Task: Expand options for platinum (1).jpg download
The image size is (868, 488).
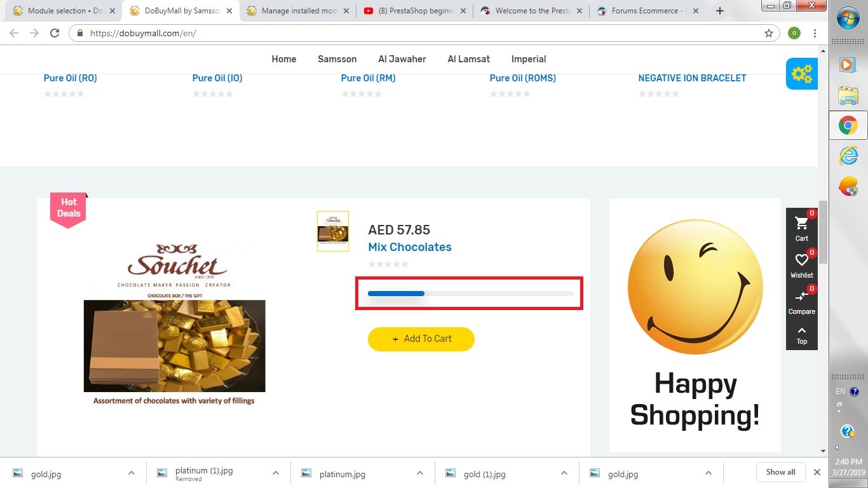Action: pyautogui.click(x=276, y=473)
